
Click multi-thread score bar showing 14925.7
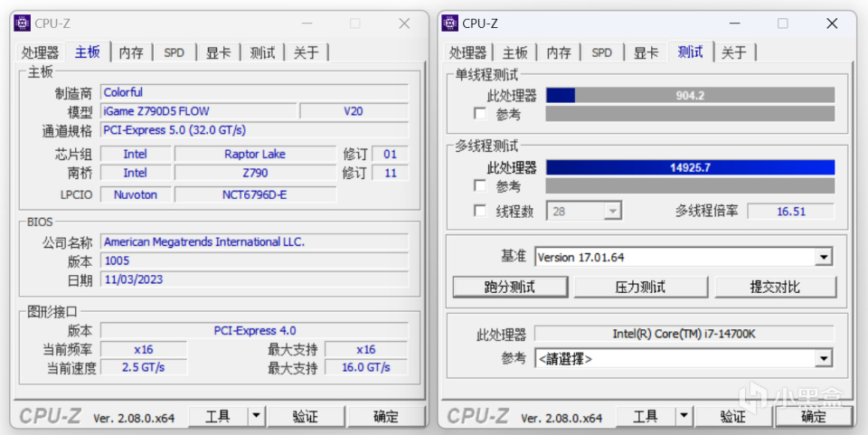pyautogui.click(x=690, y=167)
